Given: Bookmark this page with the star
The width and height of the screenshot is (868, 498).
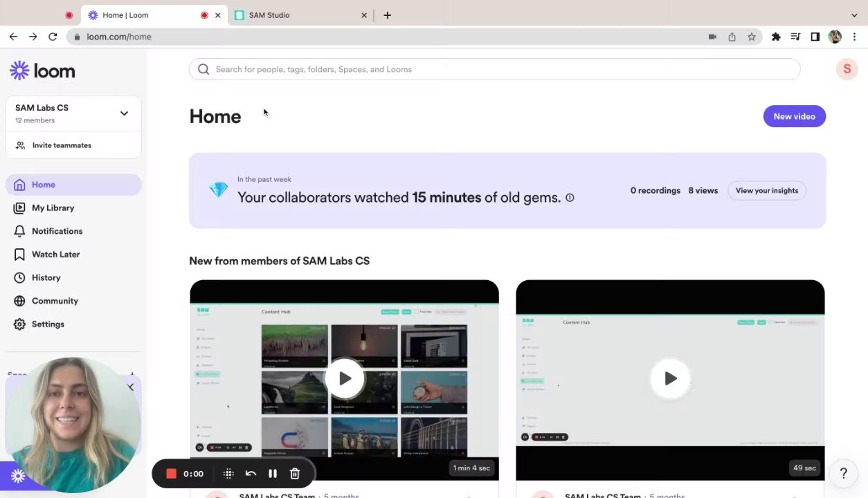Looking at the screenshot, I should click(752, 37).
